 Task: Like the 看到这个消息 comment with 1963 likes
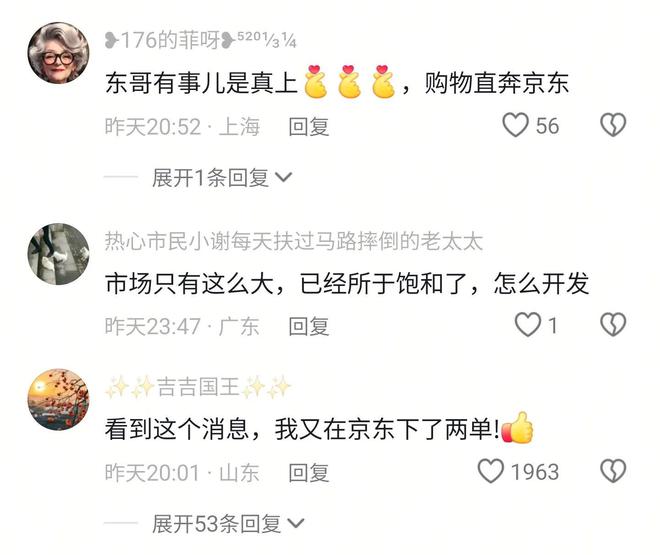491,471
